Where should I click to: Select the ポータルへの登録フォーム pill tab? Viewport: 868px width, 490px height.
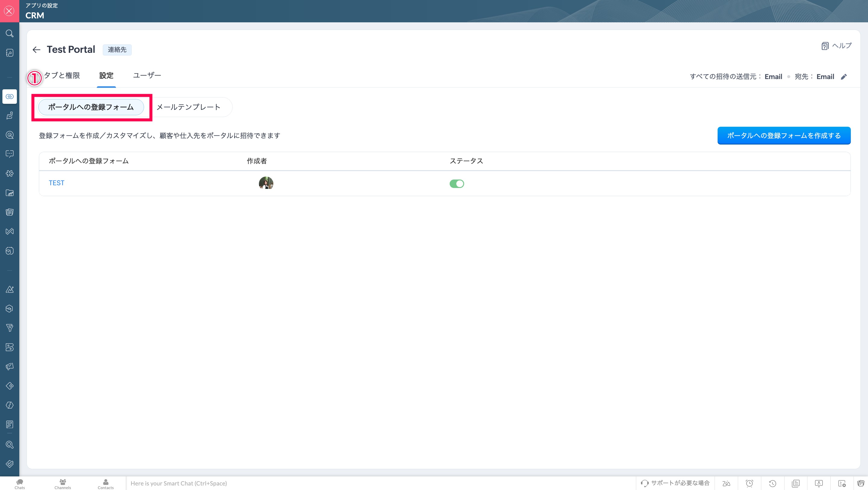91,107
